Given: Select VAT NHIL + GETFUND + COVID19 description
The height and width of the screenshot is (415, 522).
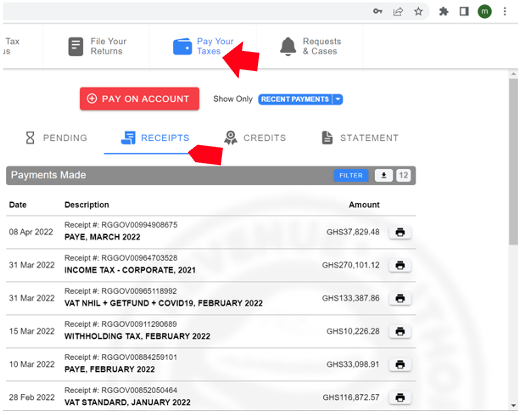Looking at the screenshot, I should point(163,303).
